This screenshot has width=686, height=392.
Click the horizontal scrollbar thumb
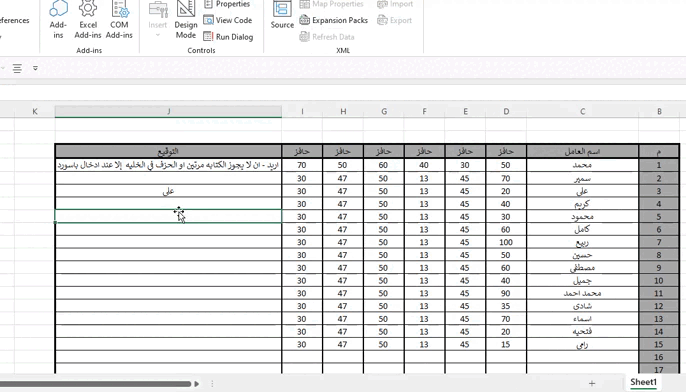[95, 384]
